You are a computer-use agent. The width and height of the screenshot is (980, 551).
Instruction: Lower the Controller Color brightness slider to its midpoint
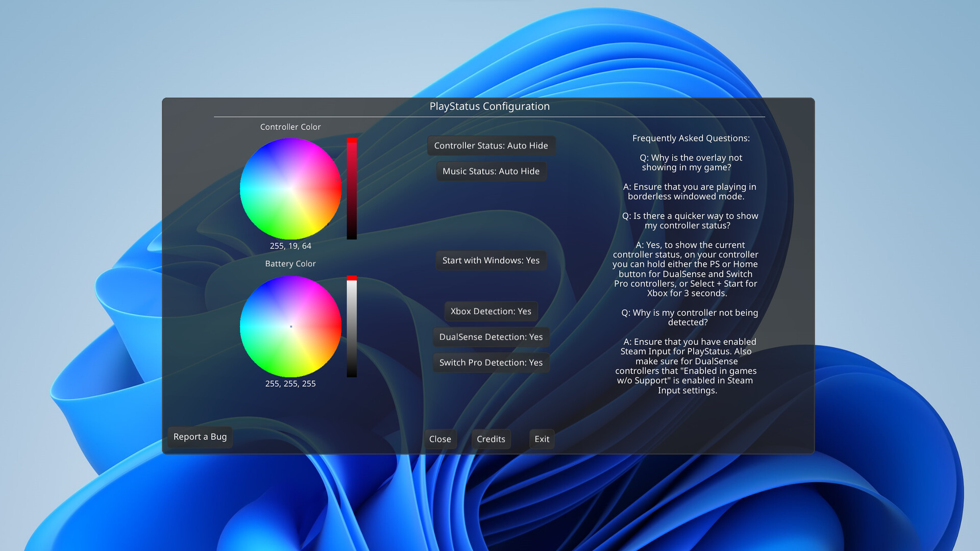click(x=352, y=189)
